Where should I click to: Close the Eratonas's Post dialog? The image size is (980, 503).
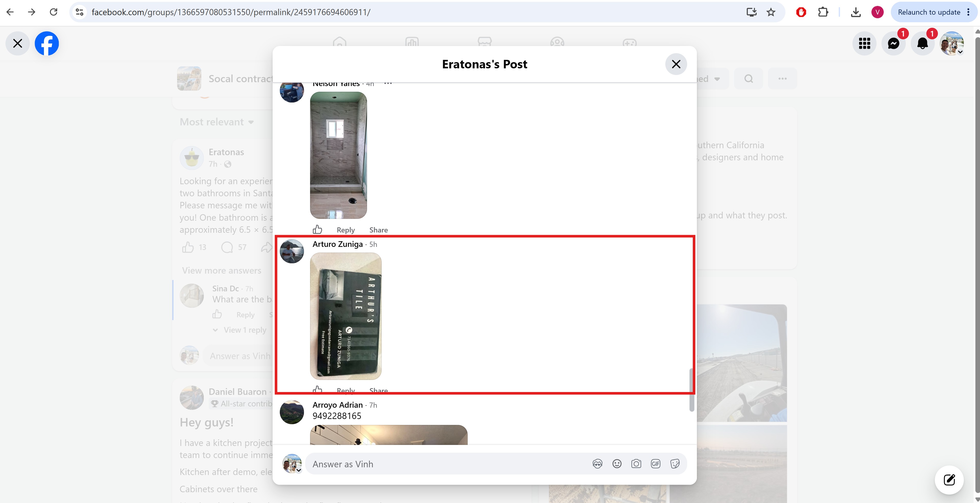pos(676,64)
